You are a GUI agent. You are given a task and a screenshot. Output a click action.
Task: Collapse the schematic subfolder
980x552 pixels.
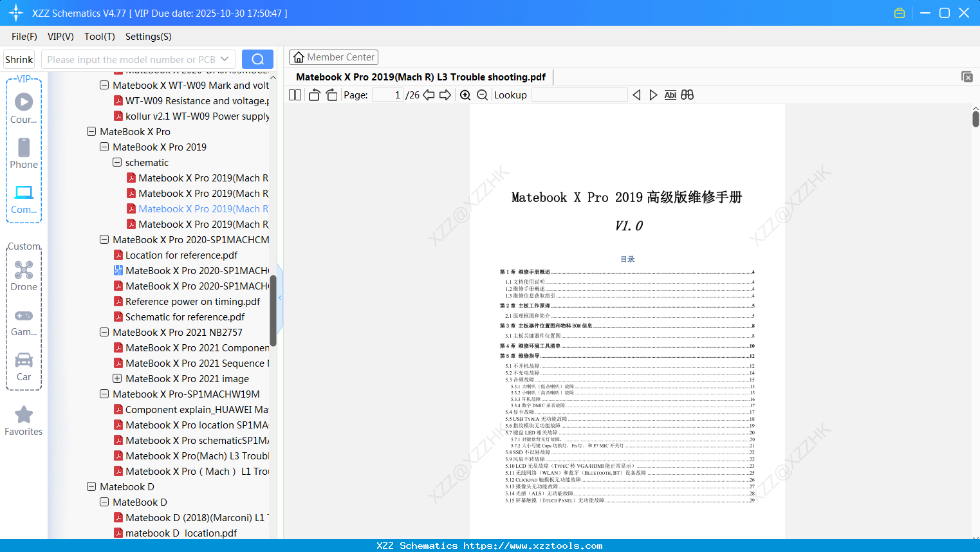pyautogui.click(x=117, y=163)
